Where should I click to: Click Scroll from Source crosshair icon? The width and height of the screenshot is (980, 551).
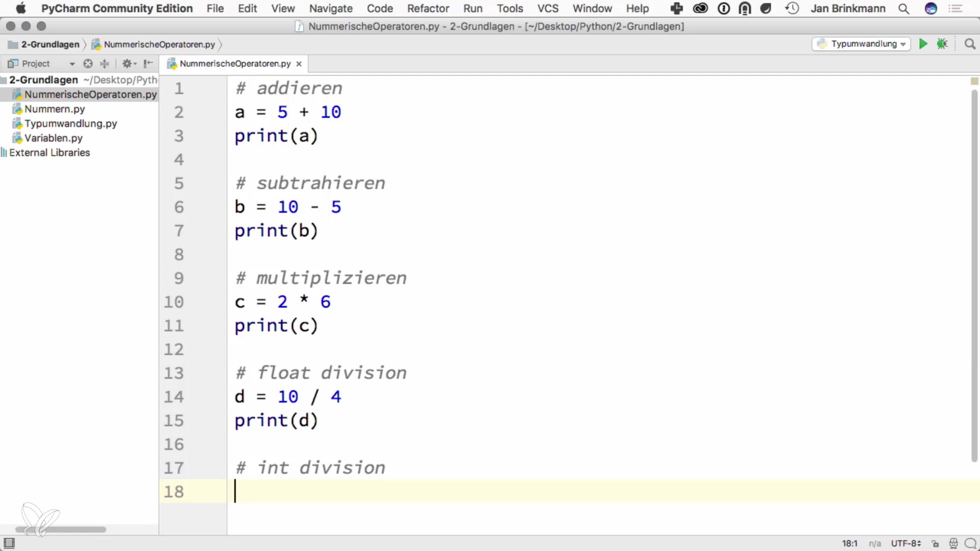(x=88, y=63)
